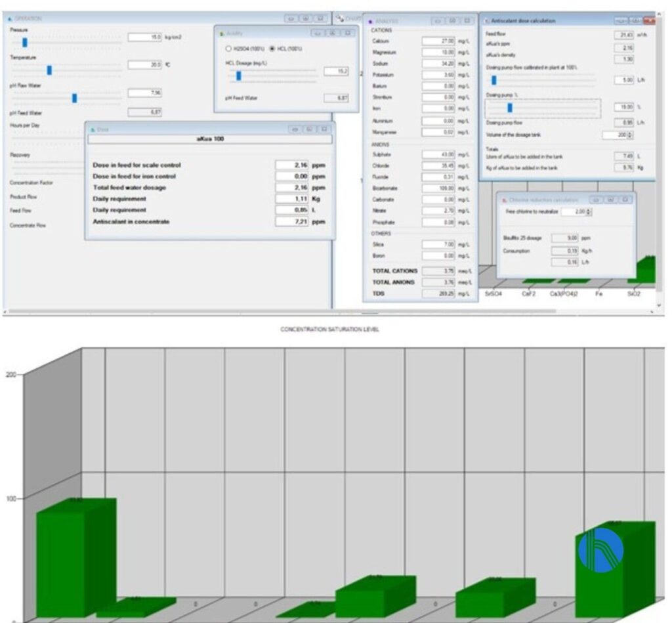Image resolution: width=672 pixels, height=623 pixels.
Task: Click the Bicarbonate value input field
Action: click(438, 188)
